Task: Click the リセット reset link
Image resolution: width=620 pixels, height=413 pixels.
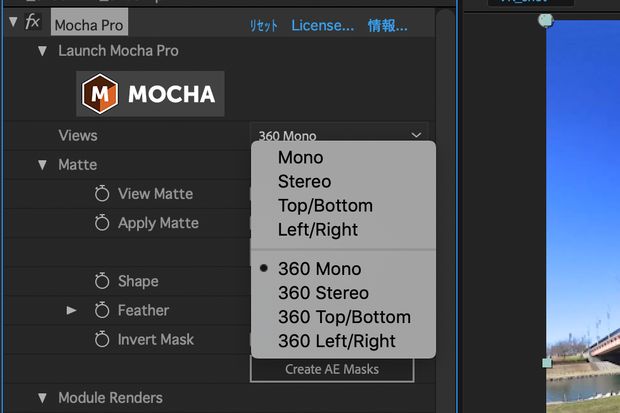Action: click(263, 26)
